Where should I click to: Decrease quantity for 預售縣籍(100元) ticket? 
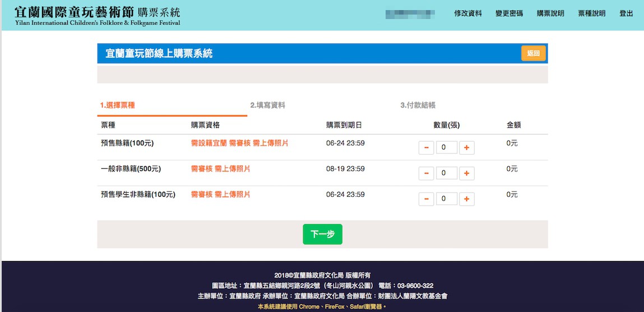426,148
